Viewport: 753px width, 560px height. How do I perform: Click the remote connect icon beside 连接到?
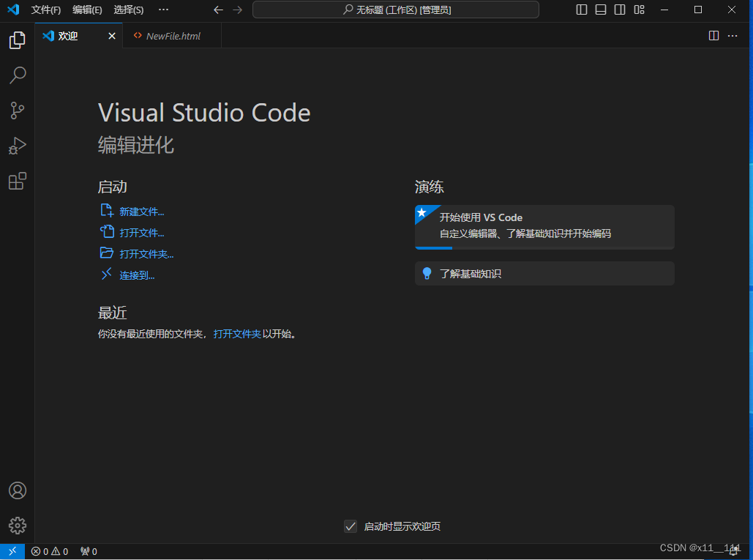[x=107, y=274]
